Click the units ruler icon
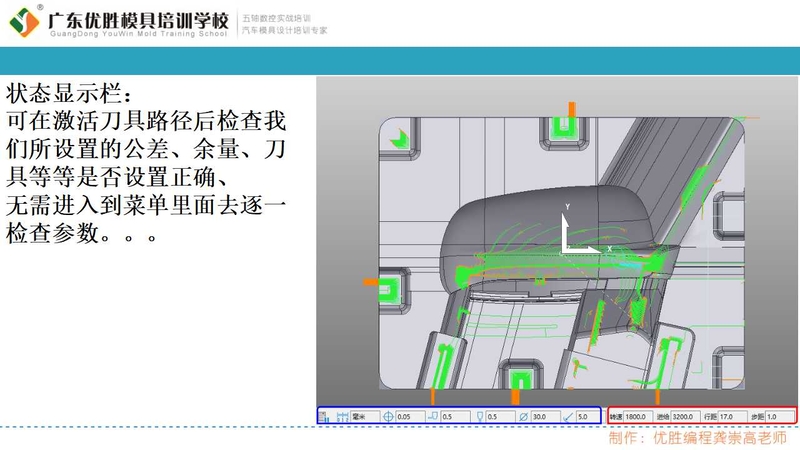800x450 pixels. (x=342, y=417)
